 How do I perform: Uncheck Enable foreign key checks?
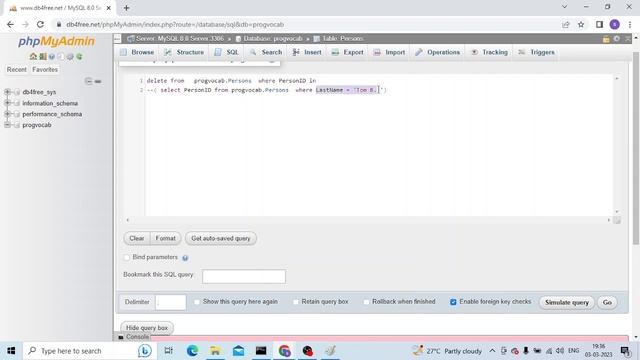click(x=453, y=302)
